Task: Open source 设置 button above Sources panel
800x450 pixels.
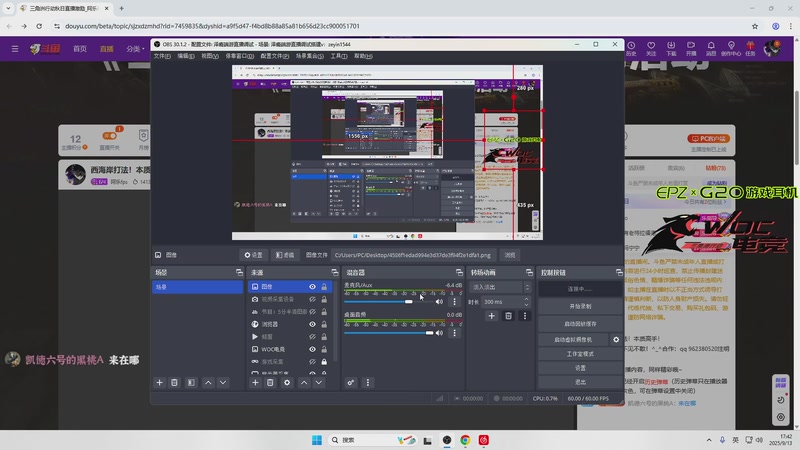Action: tap(254, 255)
